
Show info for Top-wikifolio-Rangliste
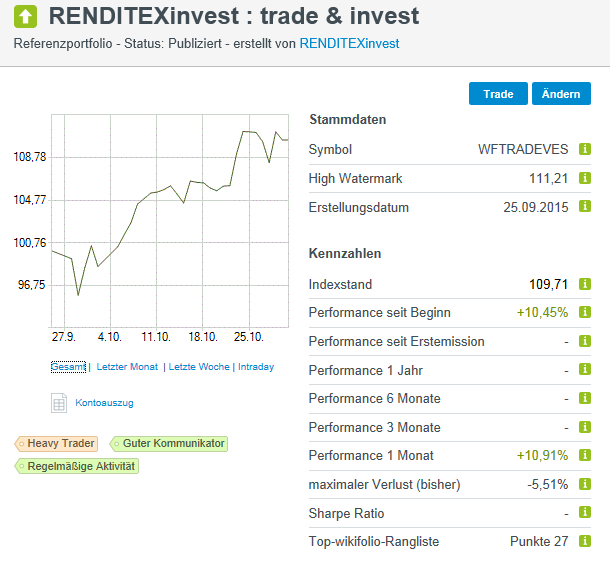click(x=586, y=542)
